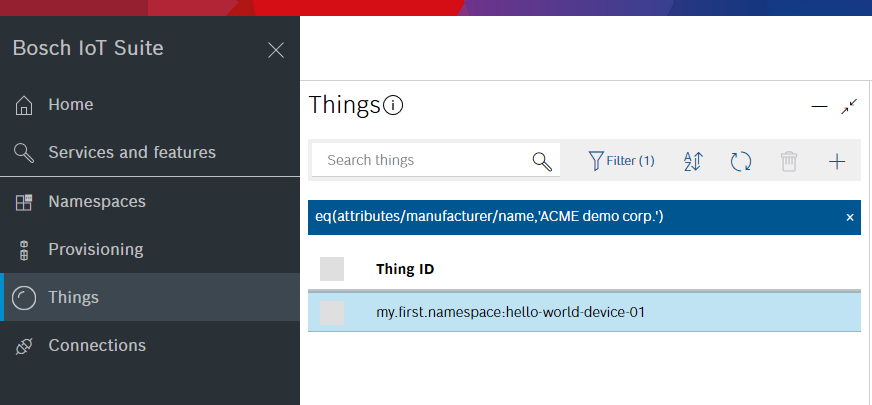Screen dimensions: 872x405
Task: Click the Thing ID column header
Action: click(405, 269)
